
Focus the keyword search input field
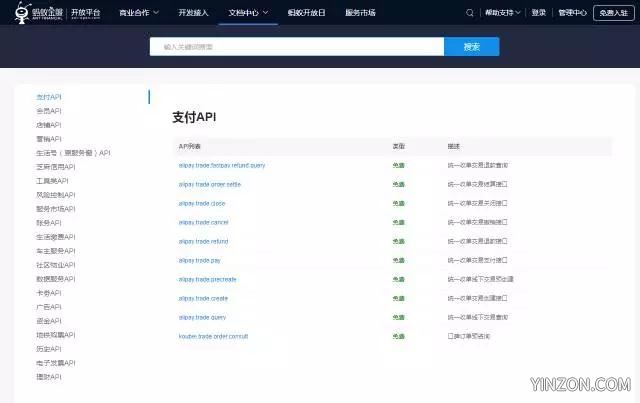pyautogui.click(x=297, y=47)
